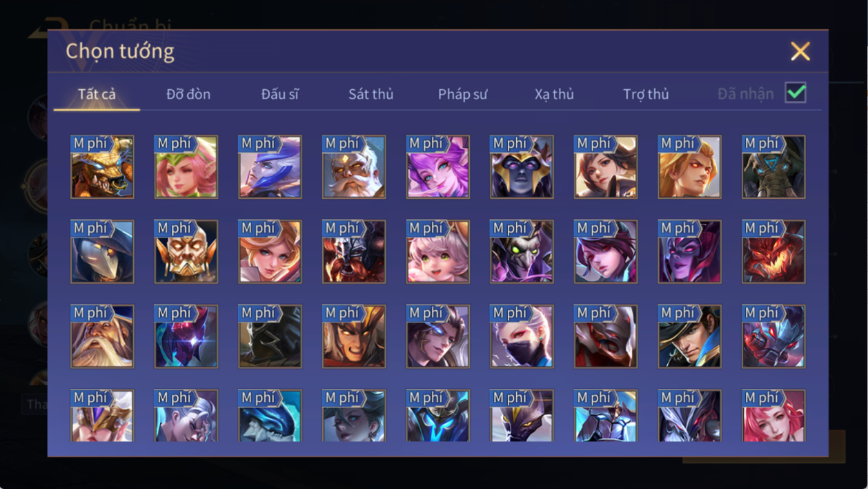Pick the plague-doctor masked hero with hat
This screenshot has height=489, width=868.
point(102,251)
